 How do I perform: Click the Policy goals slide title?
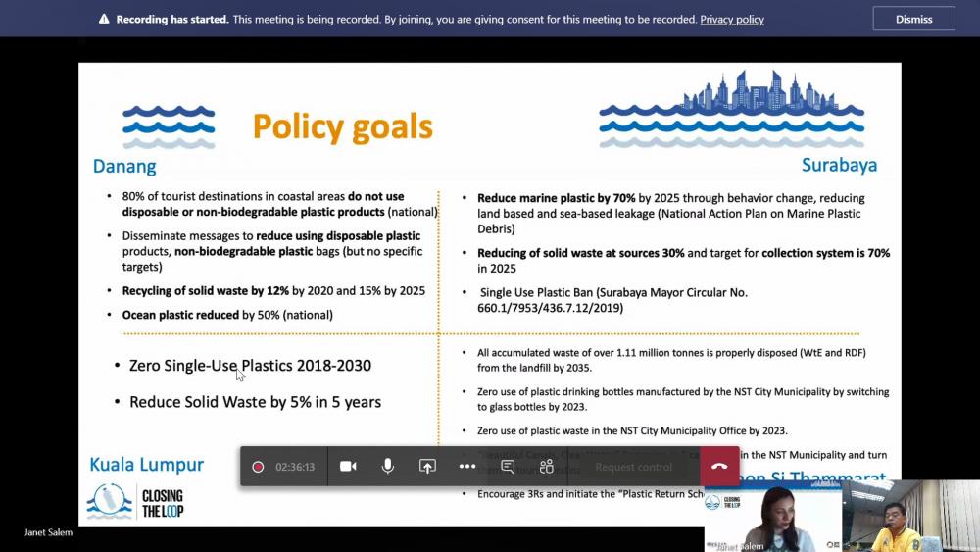click(342, 126)
